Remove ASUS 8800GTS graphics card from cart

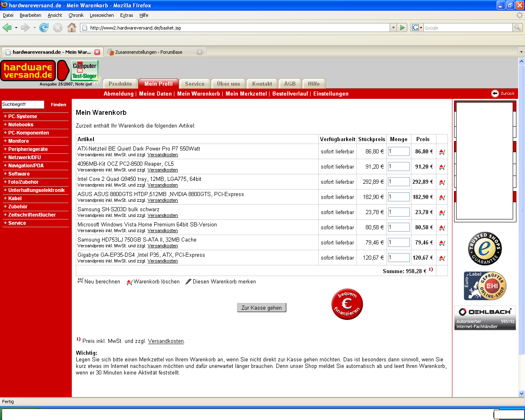click(442, 197)
